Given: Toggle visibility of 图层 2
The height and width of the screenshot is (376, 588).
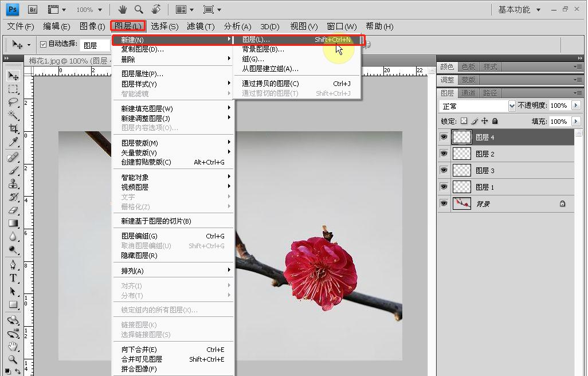Looking at the screenshot, I should tap(444, 154).
